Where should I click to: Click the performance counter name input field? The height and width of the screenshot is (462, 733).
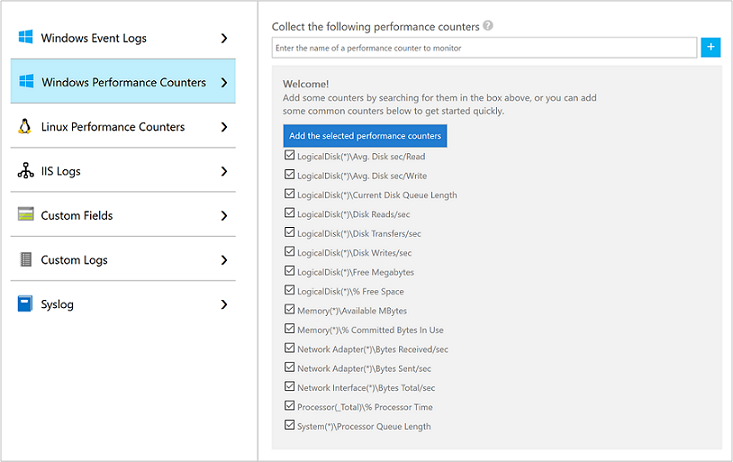click(484, 47)
